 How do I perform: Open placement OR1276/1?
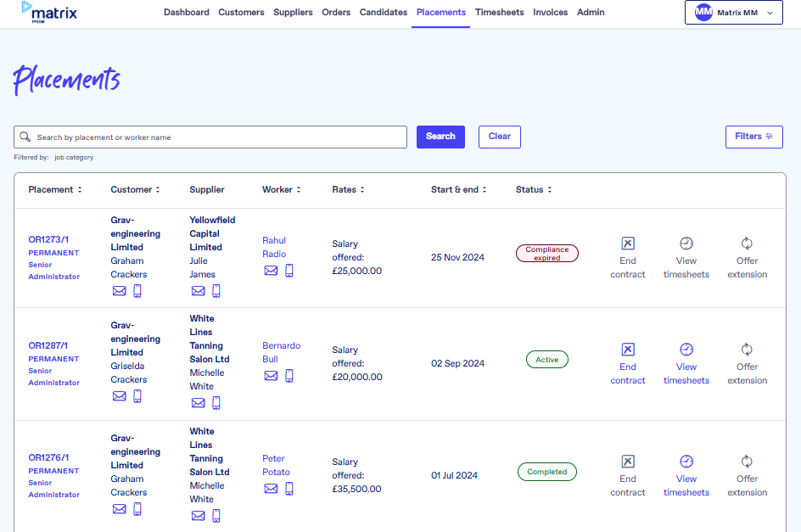(x=48, y=457)
